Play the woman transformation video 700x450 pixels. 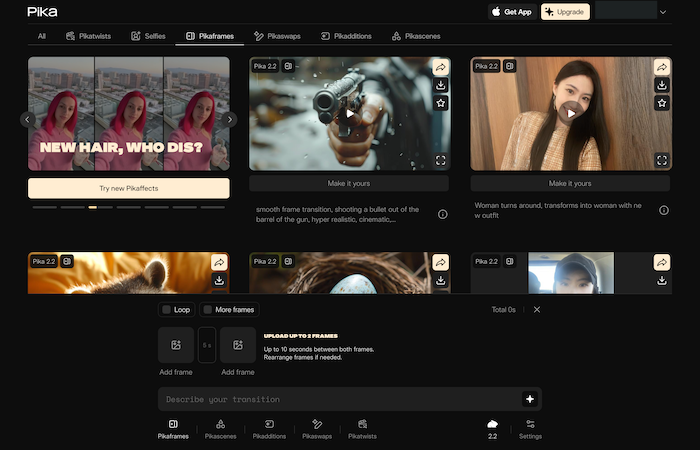(571, 113)
